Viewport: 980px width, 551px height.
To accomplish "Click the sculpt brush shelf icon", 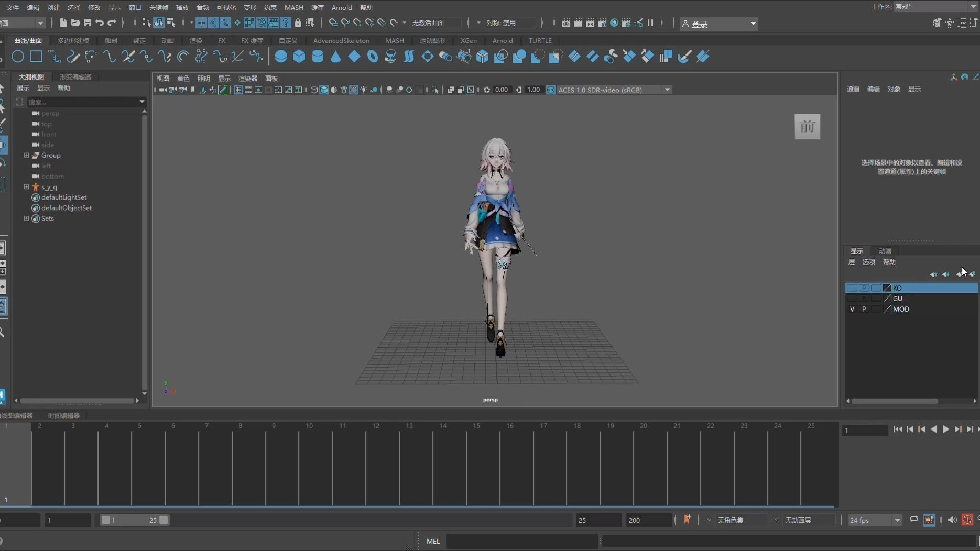I will click(684, 57).
